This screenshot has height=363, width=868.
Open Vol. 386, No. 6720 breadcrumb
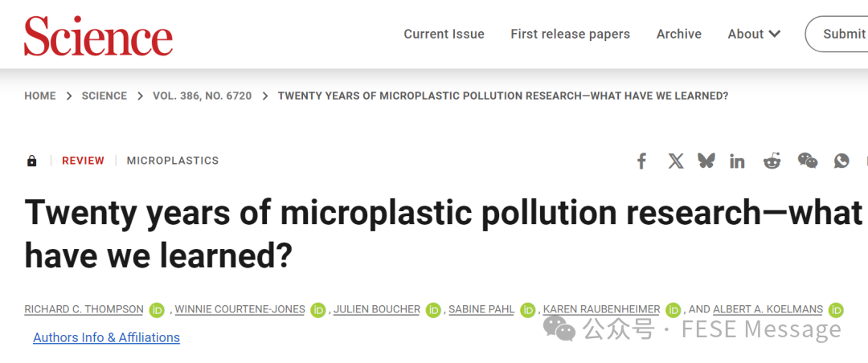tap(202, 96)
